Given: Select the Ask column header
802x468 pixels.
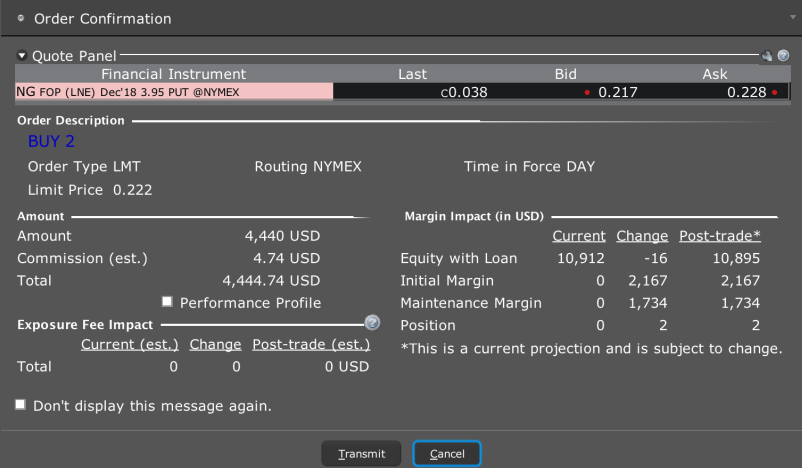Looking at the screenshot, I should tap(715, 74).
